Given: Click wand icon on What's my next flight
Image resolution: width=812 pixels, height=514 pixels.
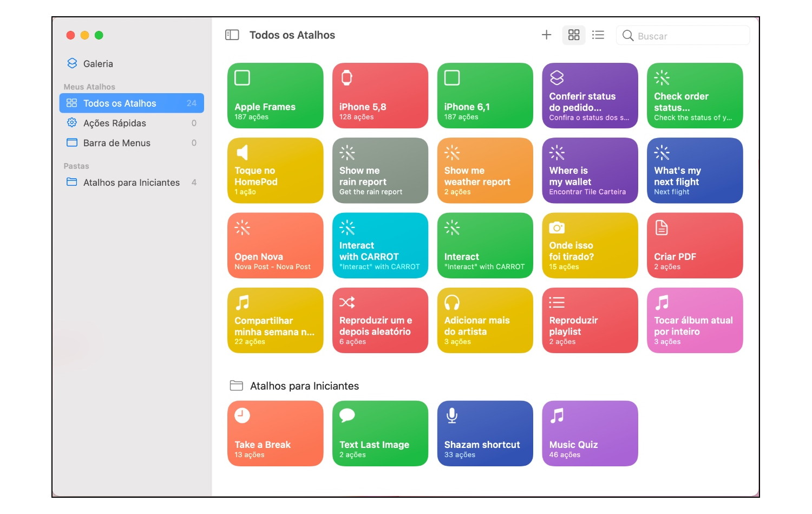Looking at the screenshot, I should (x=662, y=153).
